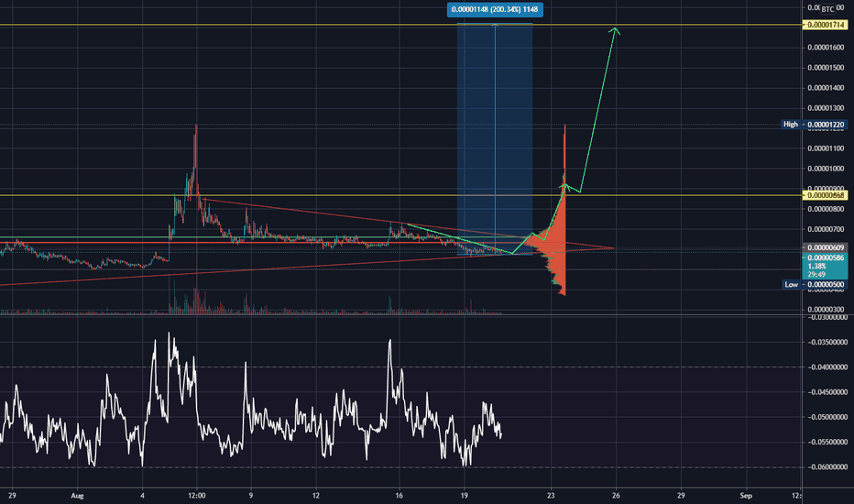Click the 26 date label on time axis
Viewport: 854px width, 504px height.
click(x=616, y=496)
